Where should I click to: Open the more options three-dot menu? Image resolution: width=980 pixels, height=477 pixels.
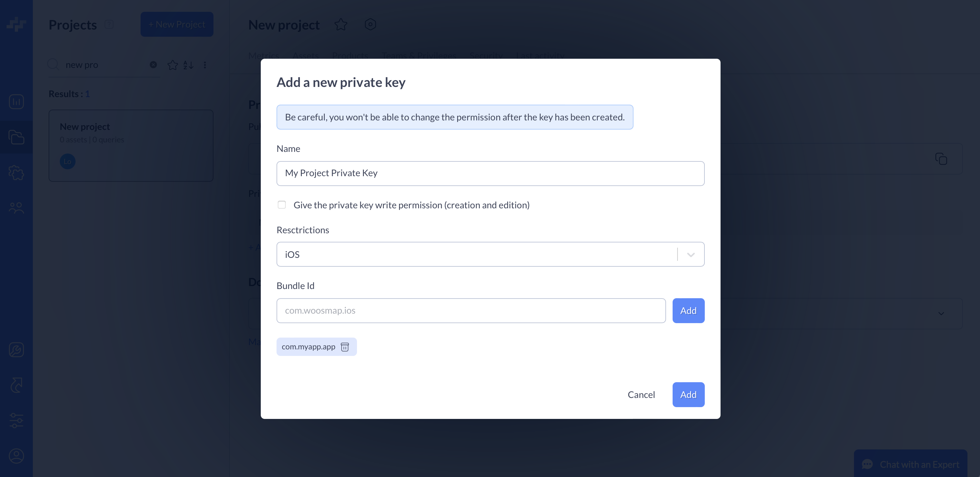click(205, 65)
